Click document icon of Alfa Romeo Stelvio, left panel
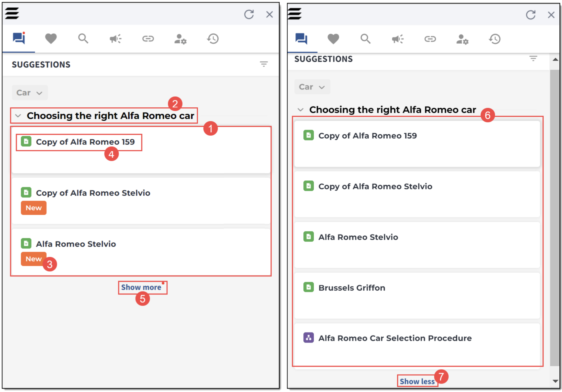 pos(26,243)
